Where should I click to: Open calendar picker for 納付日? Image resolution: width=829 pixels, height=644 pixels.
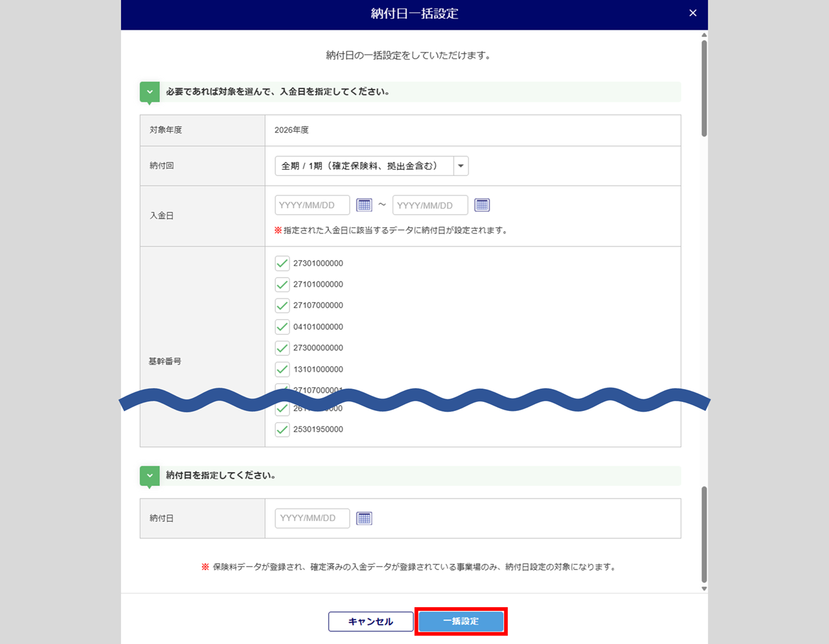364,518
